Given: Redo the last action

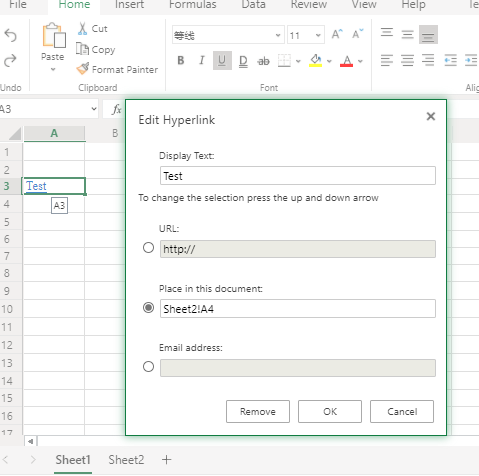Looking at the screenshot, I should pyautogui.click(x=10, y=61).
